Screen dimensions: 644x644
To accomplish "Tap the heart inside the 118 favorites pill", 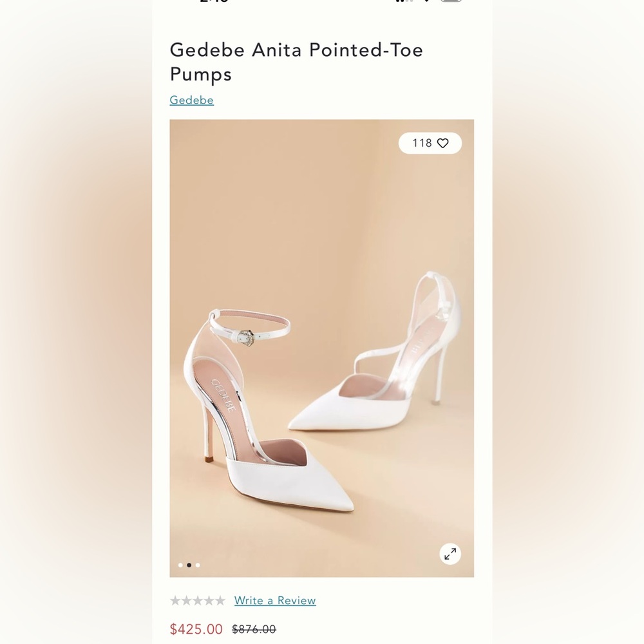I will point(443,143).
